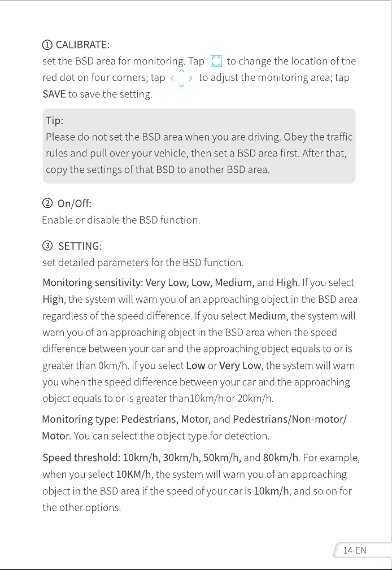Click the Monitoring sensitivity label

93,282
